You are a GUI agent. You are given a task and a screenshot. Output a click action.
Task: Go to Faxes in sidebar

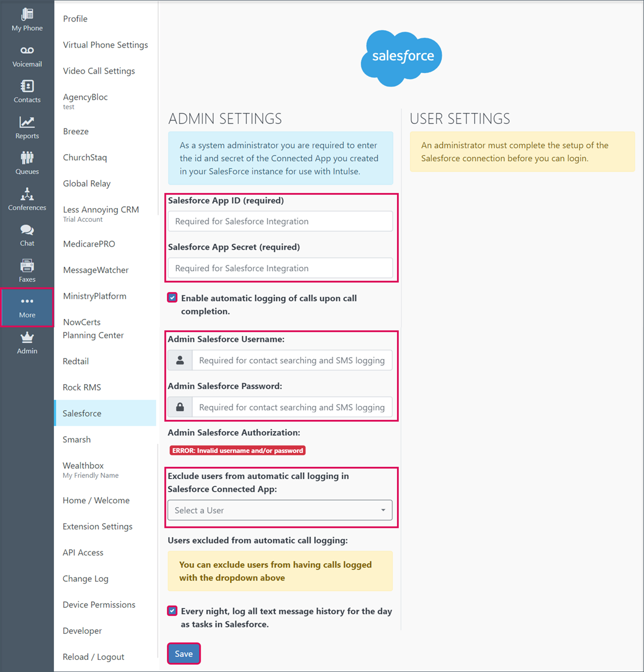coord(27,271)
